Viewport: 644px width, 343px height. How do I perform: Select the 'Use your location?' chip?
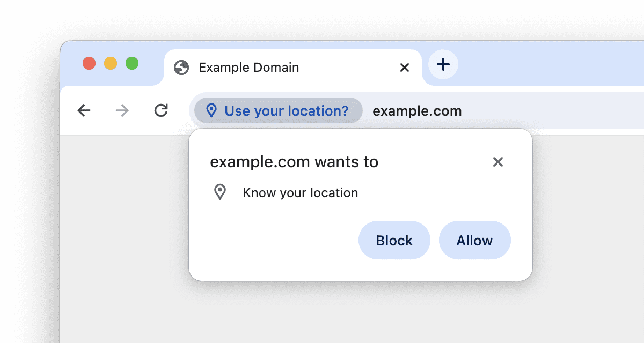277,110
